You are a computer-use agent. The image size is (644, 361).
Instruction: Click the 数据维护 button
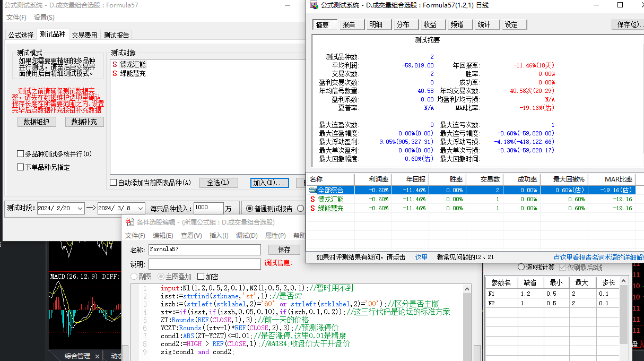[37, 122]
